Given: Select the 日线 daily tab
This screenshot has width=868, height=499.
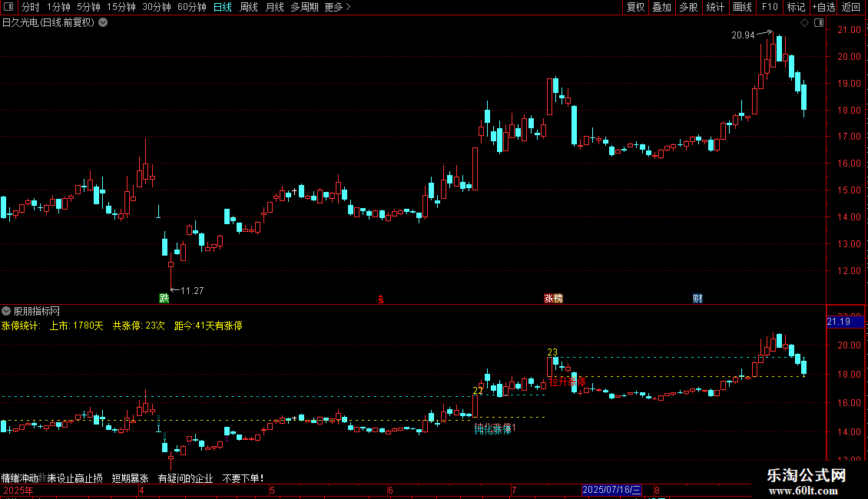Looking at the screenshot, I should [223, 7].
